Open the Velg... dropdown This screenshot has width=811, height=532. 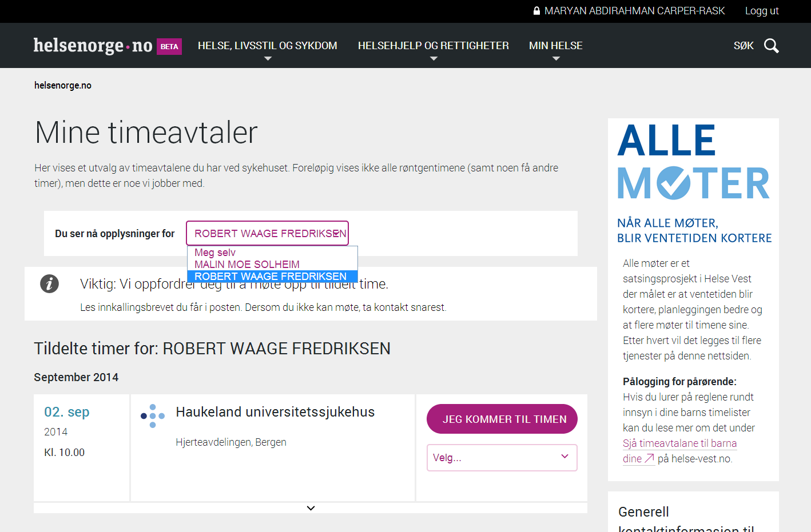click(x=502, y=458)
